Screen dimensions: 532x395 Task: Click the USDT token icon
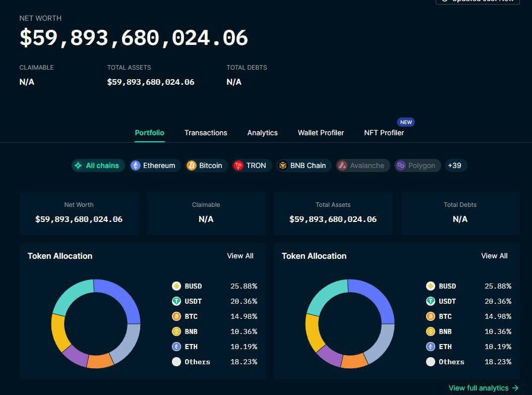coord(176,301)
